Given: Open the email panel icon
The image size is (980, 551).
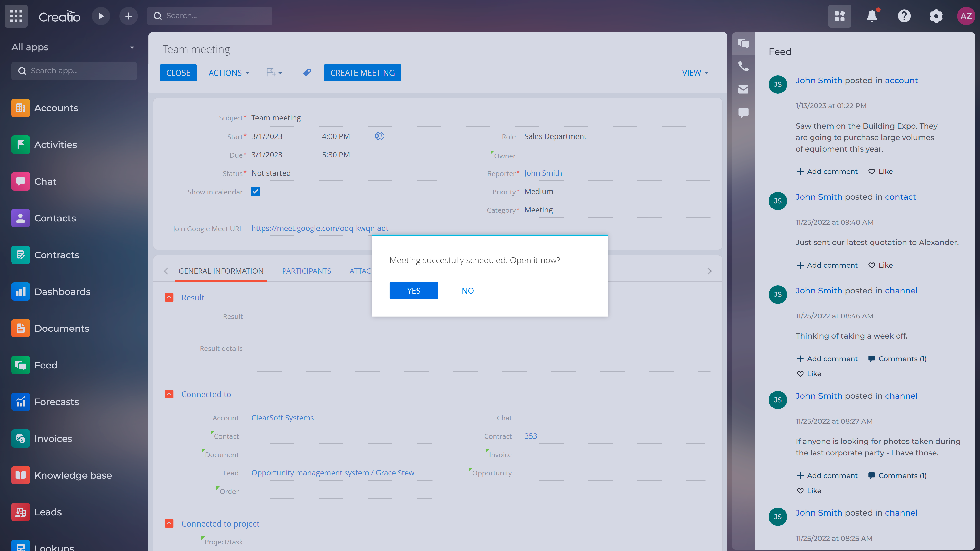Looking at the screenshot, I should (743, 89).
